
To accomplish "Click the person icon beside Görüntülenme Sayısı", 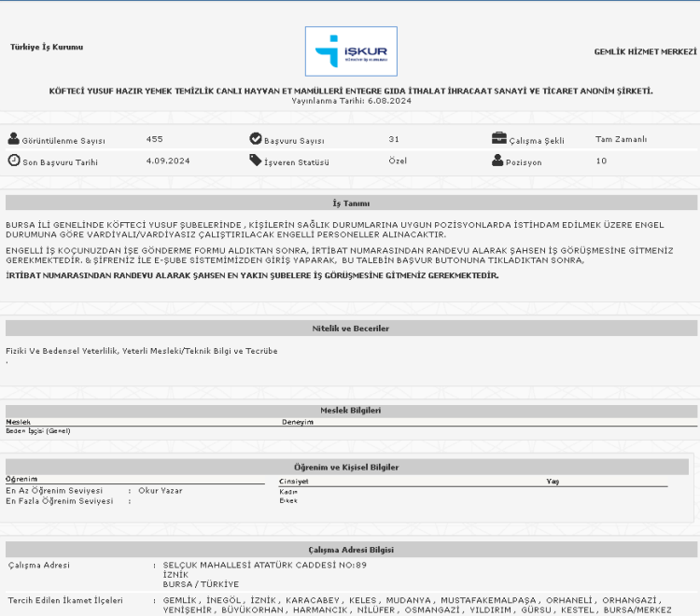I will (13, 139).
